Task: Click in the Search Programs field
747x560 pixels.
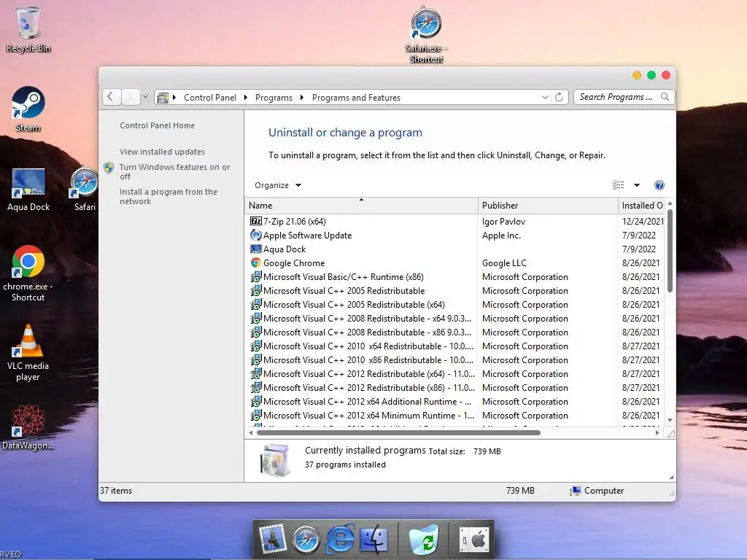Action: 624,97
